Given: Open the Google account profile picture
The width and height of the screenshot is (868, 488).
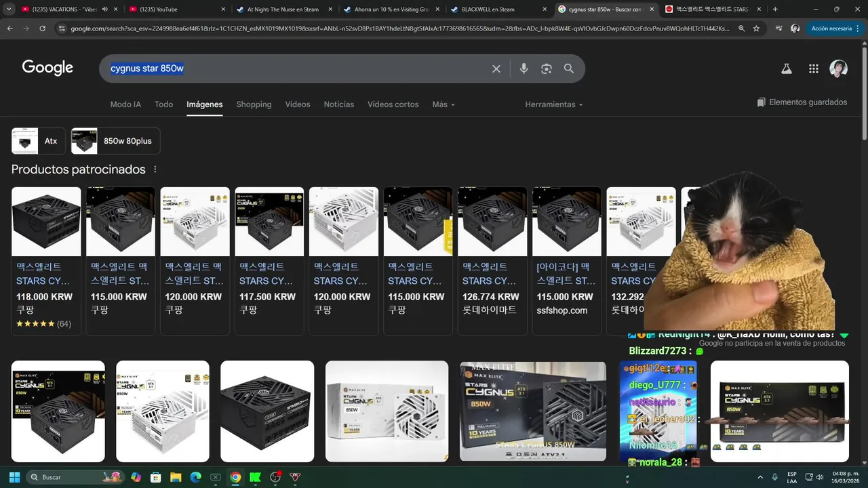Looking at the screenshot, I should [x=839, y=68].
